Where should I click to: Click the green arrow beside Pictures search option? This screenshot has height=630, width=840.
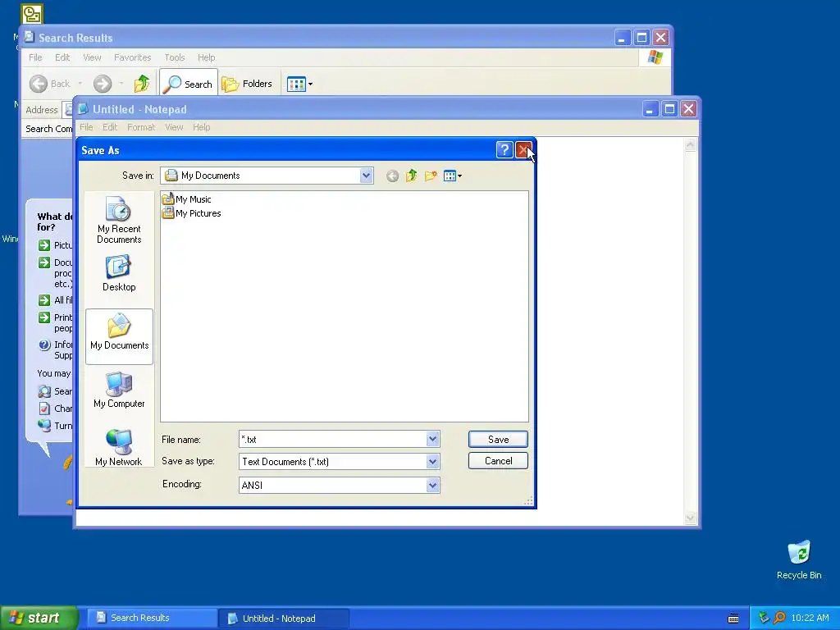[44, 245]
